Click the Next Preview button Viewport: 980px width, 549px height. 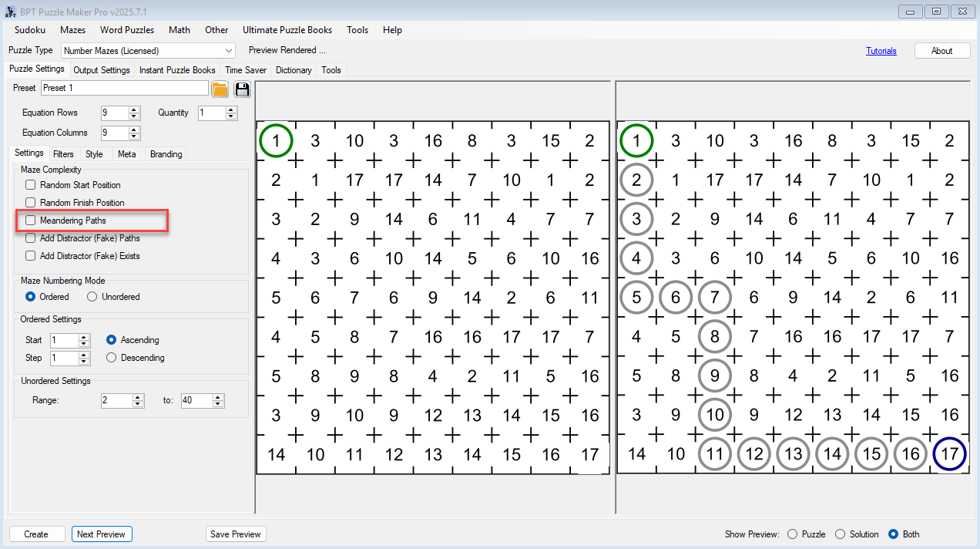(x=101, y=534)
